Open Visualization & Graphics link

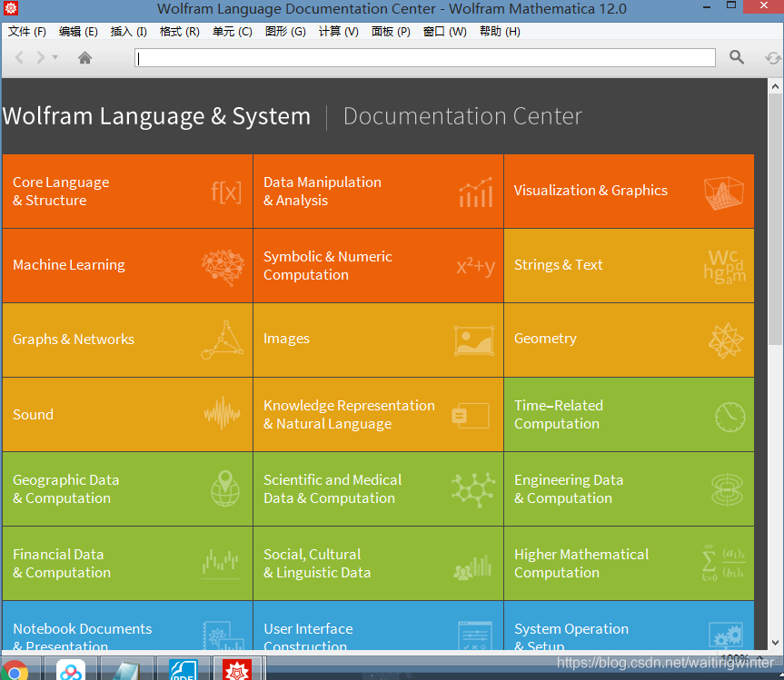click(x=590, y=191)
